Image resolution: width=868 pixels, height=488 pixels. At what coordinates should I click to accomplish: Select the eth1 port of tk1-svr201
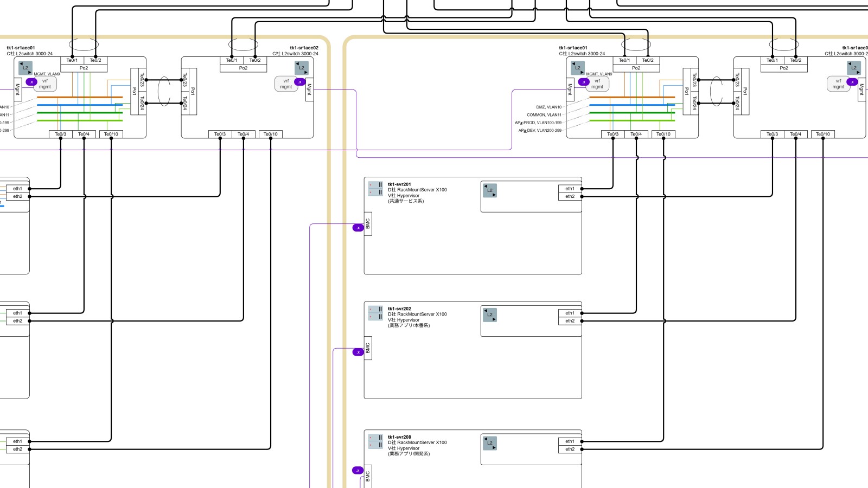(x=570, y=189)
